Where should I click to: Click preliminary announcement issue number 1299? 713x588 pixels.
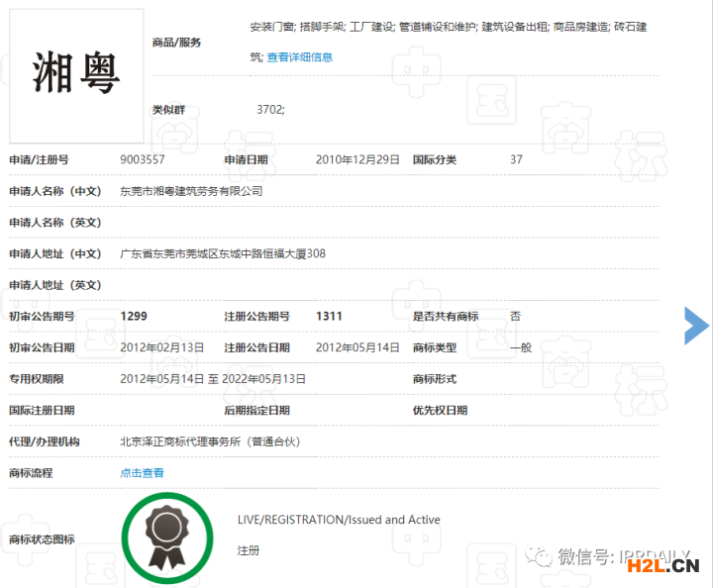[134, 316]
